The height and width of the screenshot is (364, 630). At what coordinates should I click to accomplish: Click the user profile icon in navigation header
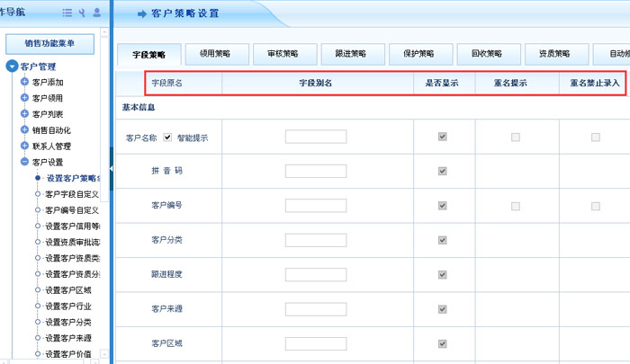pos(96,13)
